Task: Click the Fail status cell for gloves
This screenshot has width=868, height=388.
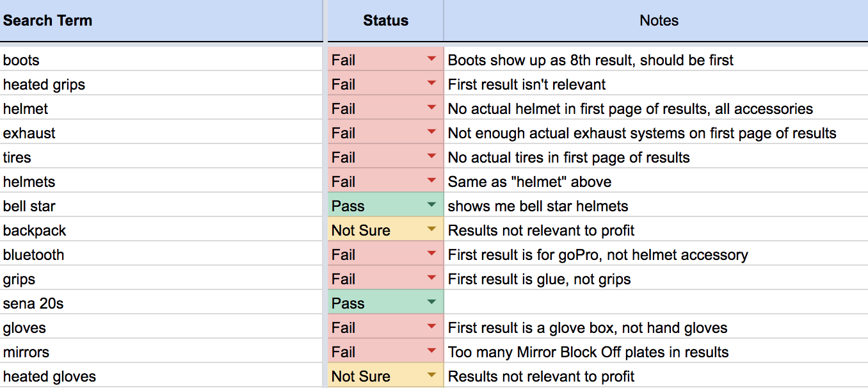Action: point(385,328)
